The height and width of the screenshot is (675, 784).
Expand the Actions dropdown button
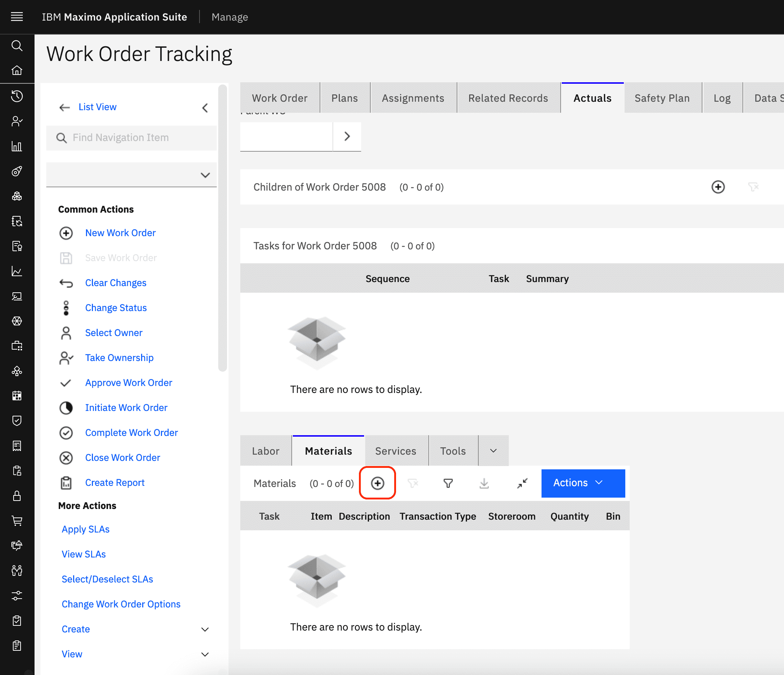[583, 483]
